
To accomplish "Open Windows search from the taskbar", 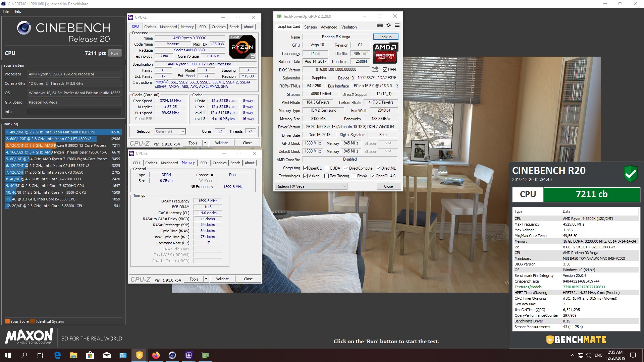I will pos(24,355).
